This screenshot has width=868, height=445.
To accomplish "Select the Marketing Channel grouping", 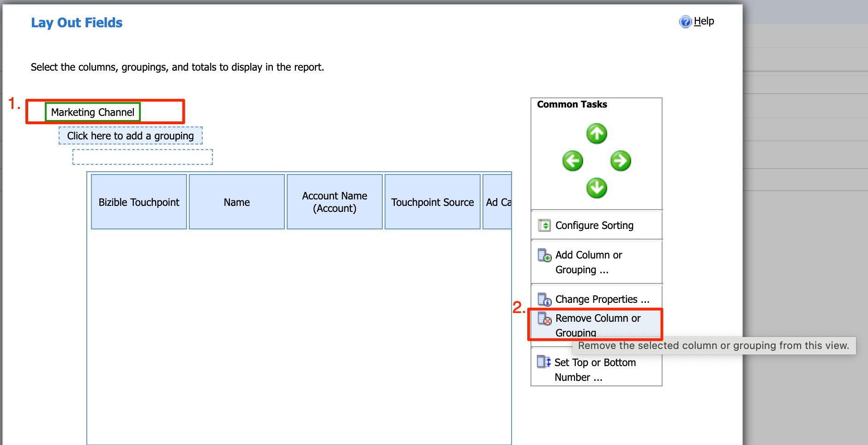I will click(92, 112).
